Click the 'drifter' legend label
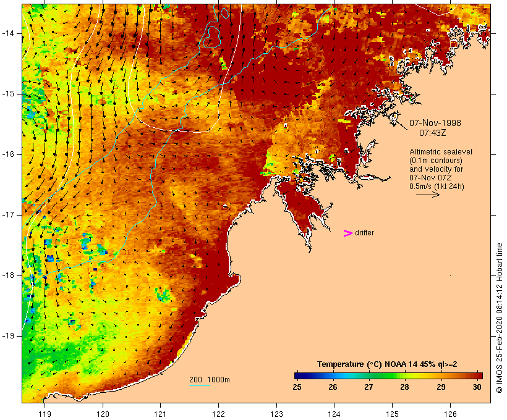 coord(364,233)
